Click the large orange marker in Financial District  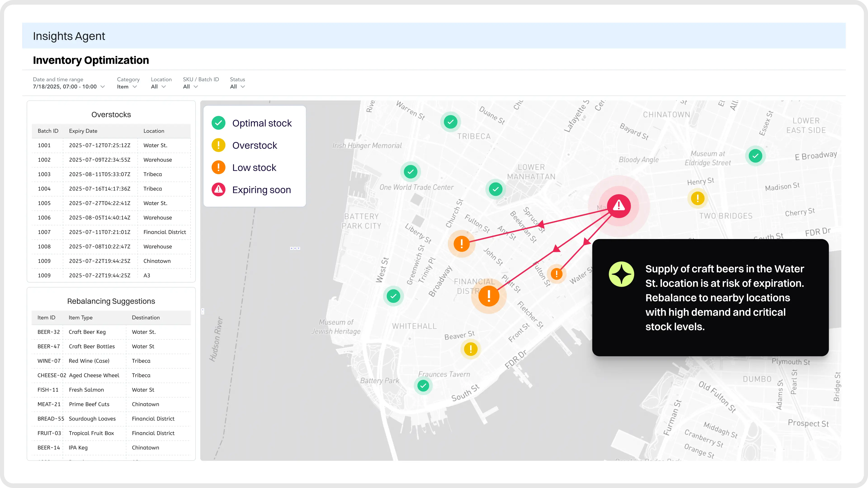point(488,296)
